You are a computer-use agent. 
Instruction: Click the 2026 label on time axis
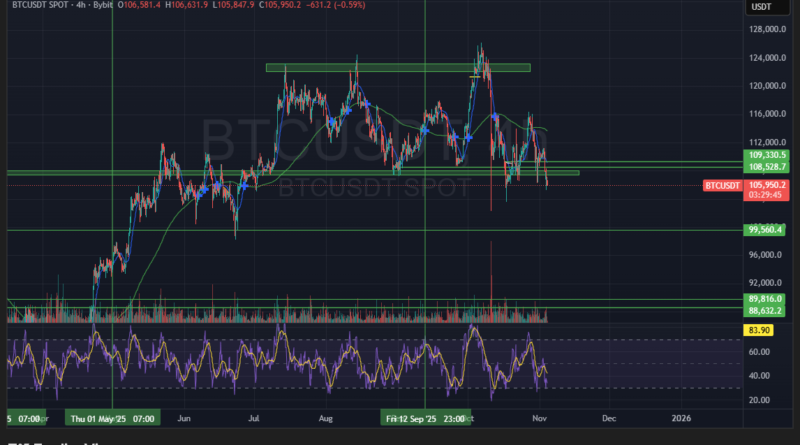[x=681, y=417]
